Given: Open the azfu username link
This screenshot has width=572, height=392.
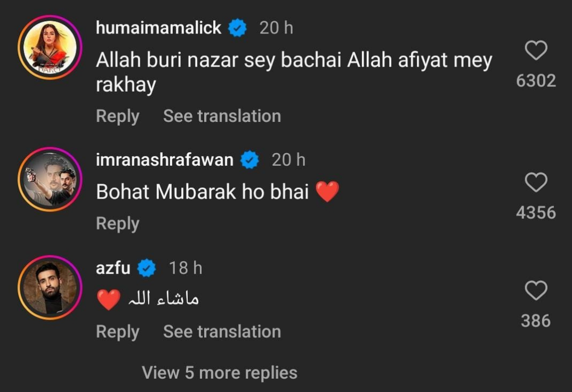Looking at the screenshot, I should coord(113,268).
